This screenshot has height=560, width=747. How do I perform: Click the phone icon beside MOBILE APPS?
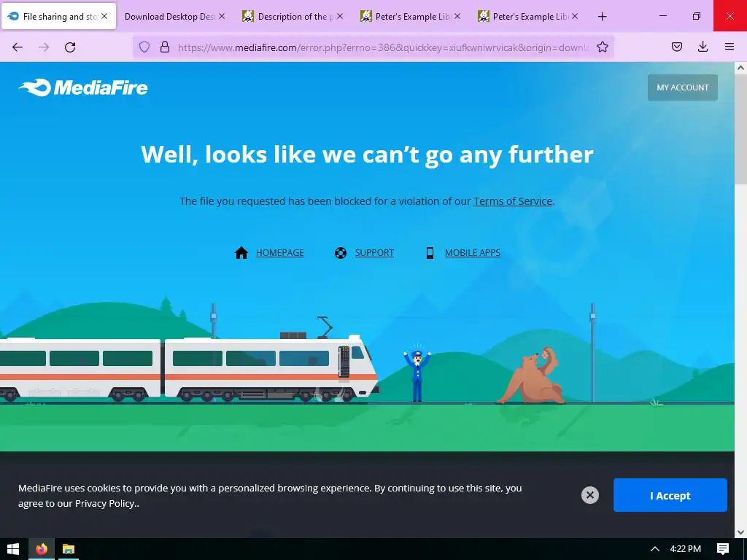[x=430, y=253]
